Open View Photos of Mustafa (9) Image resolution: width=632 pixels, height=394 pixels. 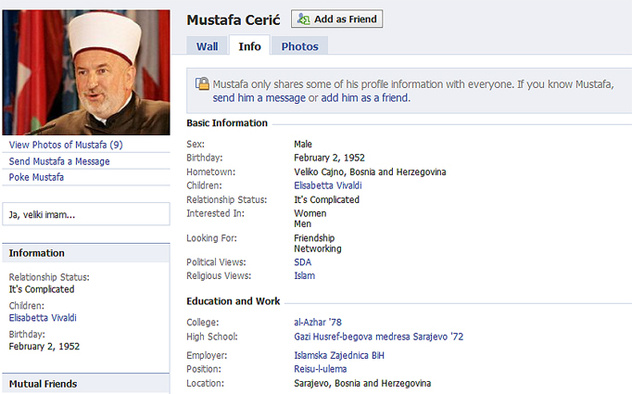tap(66, 145)
